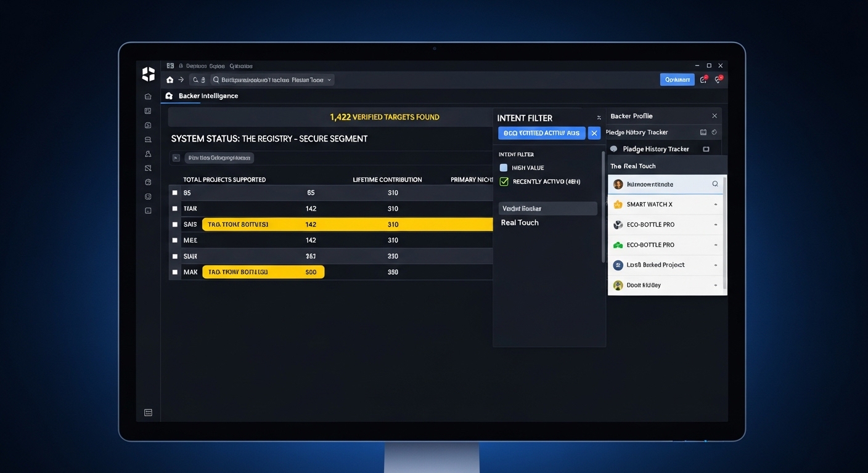The height and width of the screenshot is (473, 868).
Task: Uncheck the RECENTLY ACTIVE filter
Action: [504, 181]
